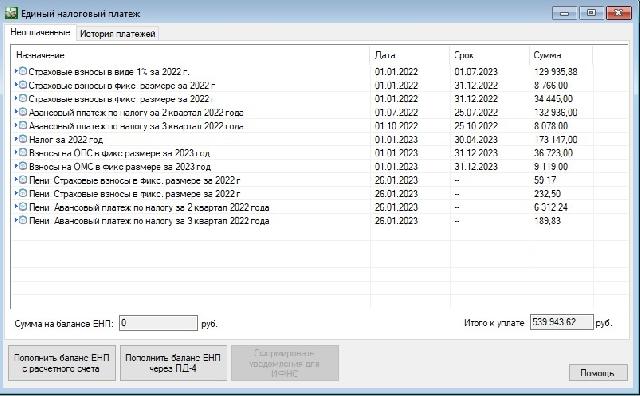Sort by the 'Срок' column header

click(489, 55)
